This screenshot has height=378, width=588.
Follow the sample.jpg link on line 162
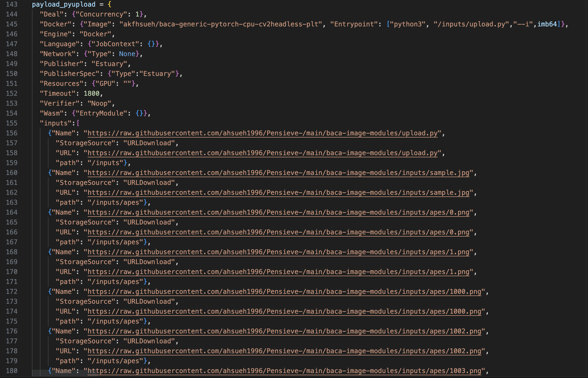pos(278,193)
